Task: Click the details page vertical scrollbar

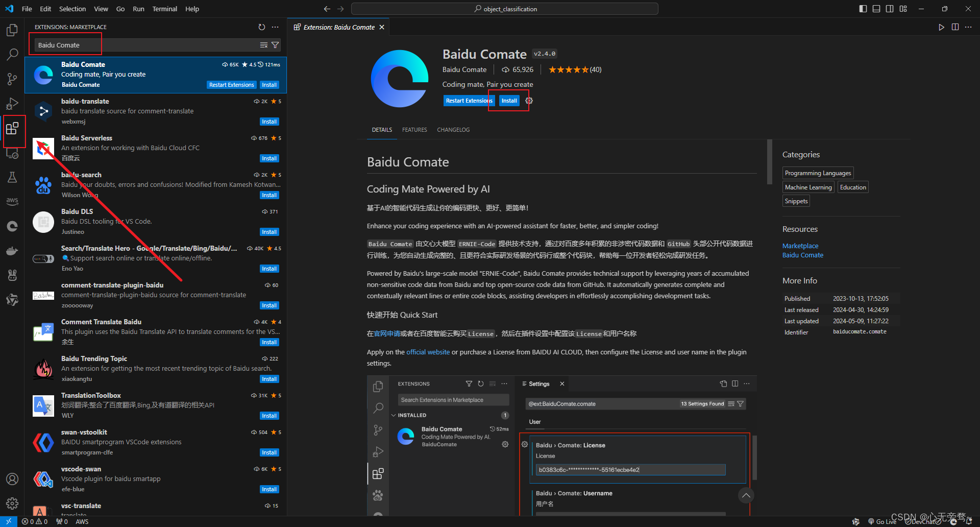Action: coord(769,161)
